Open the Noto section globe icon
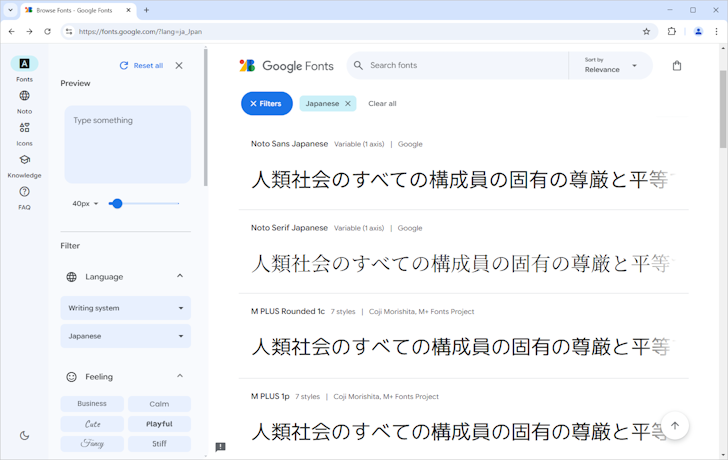The image size is (728, 460). coord(24,96)
